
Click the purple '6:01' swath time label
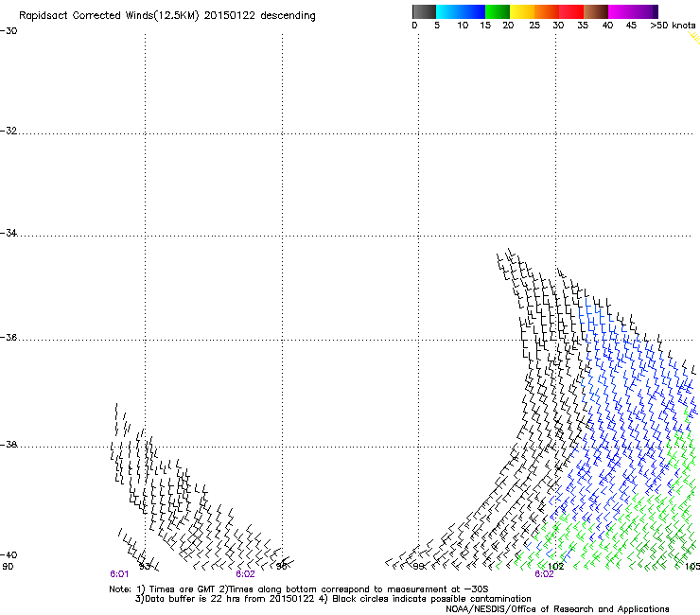[119, 574]
